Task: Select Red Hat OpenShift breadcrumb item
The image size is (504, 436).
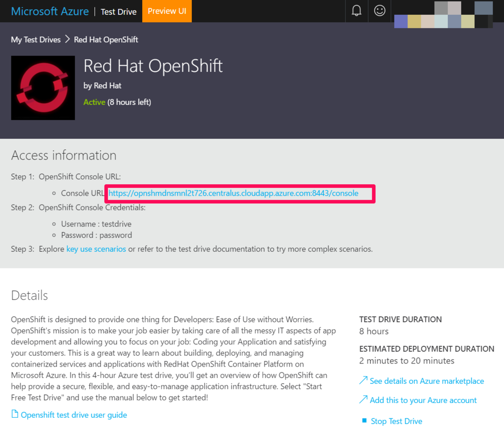Action: (106, 39)
